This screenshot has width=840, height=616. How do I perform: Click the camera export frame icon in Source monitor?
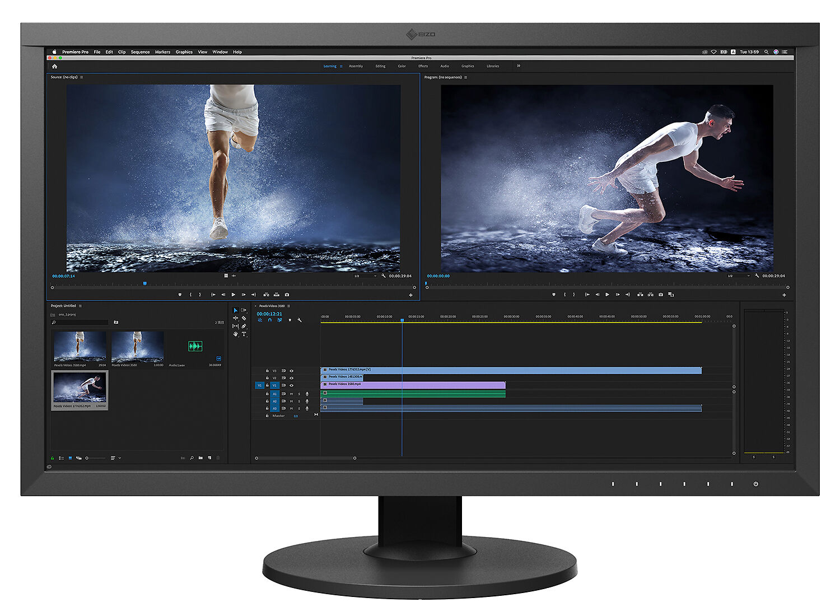pos(286,293)
